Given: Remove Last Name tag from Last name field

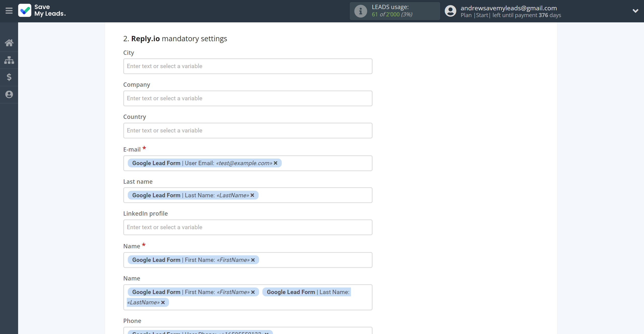Looking at the screenshot, I should tap(252, 195).
